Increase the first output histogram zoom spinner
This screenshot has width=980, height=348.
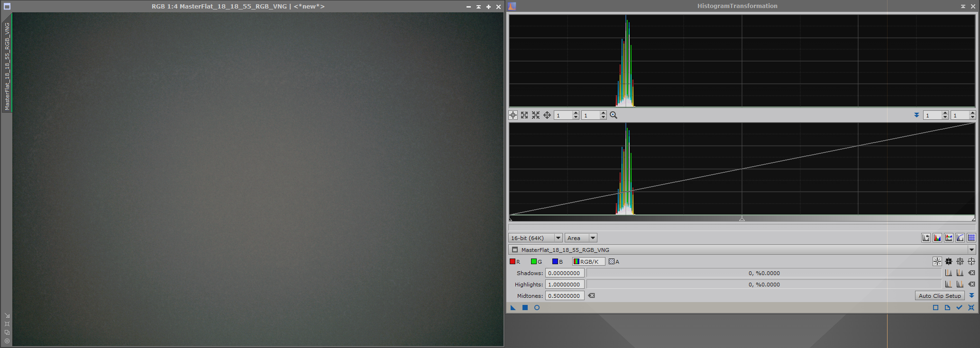(945, 113)
